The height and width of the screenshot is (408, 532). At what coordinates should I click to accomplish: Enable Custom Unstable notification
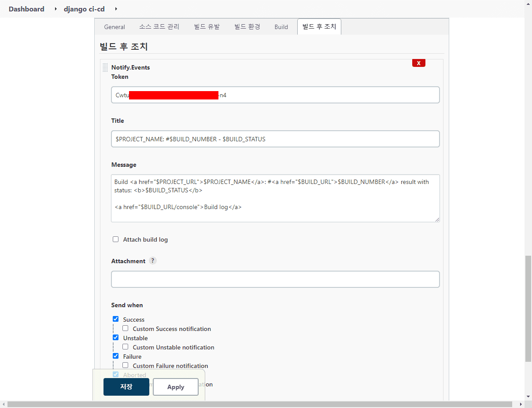tap(126, 347)
